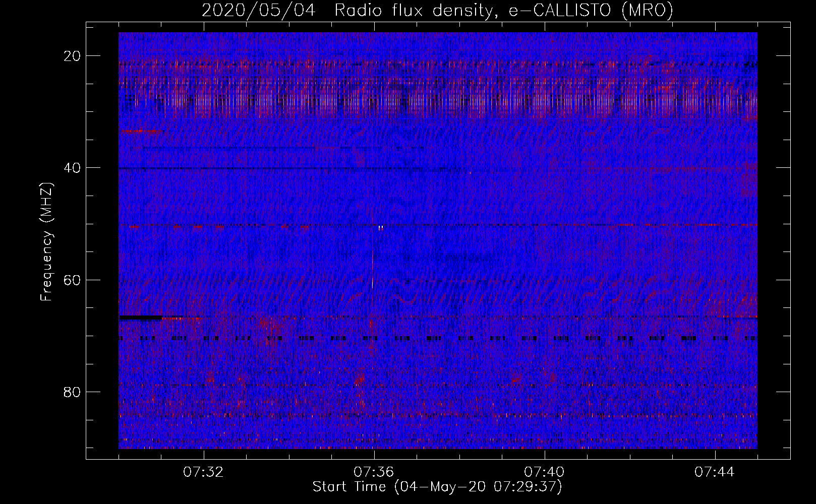
Task: Click the 80 MHz frequency tick label
Action: click(x=73, y=392)
